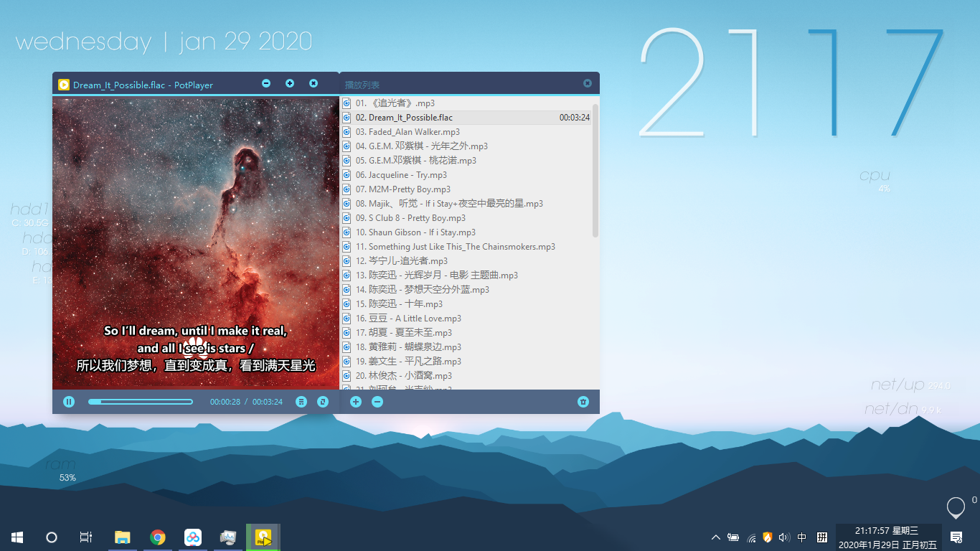Click the volume speaker icon in system tray

786,537
